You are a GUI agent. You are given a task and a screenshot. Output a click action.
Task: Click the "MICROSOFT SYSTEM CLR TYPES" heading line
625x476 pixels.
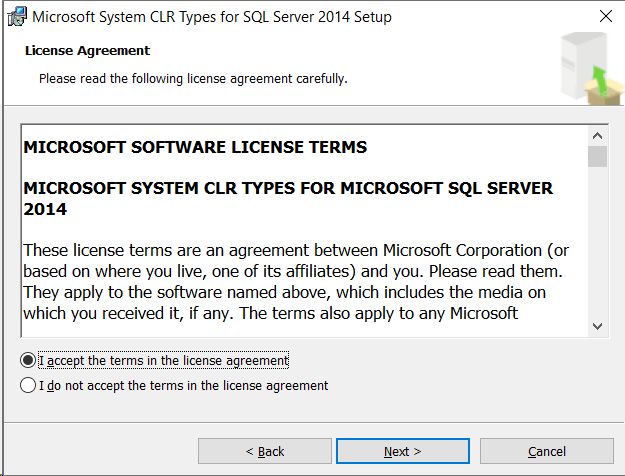[x=288, y=199]
